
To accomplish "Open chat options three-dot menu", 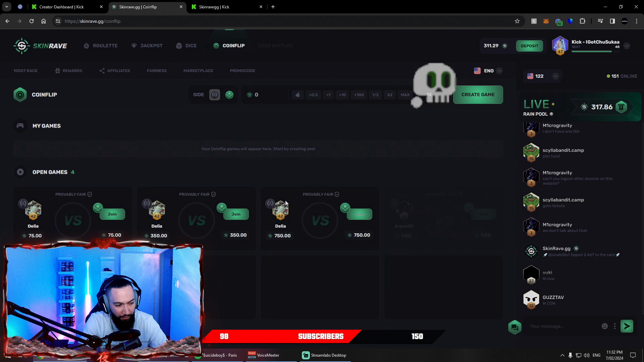I will (614, 326).
